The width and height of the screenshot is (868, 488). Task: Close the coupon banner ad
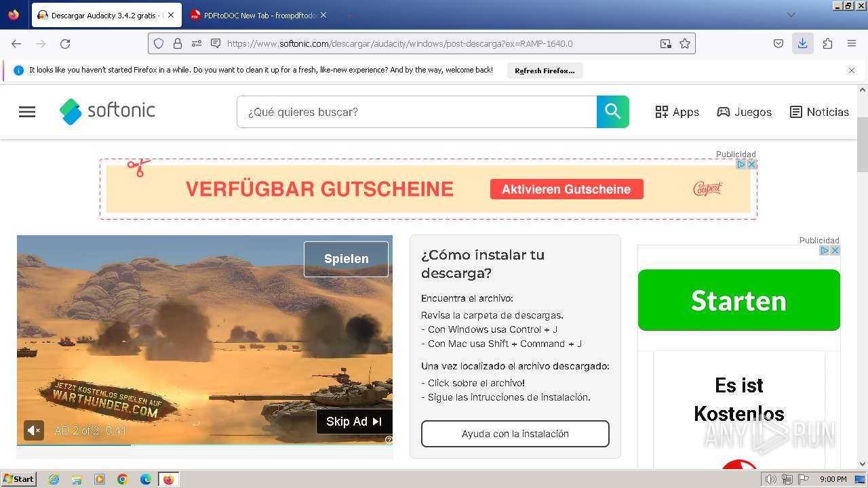click(751, 164)
